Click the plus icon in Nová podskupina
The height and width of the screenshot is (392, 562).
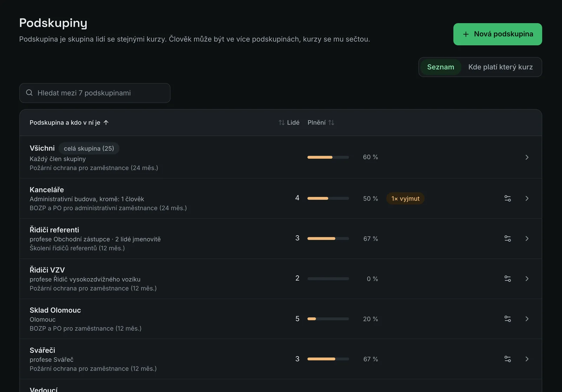pyautogui.click(x=466, y=34)
